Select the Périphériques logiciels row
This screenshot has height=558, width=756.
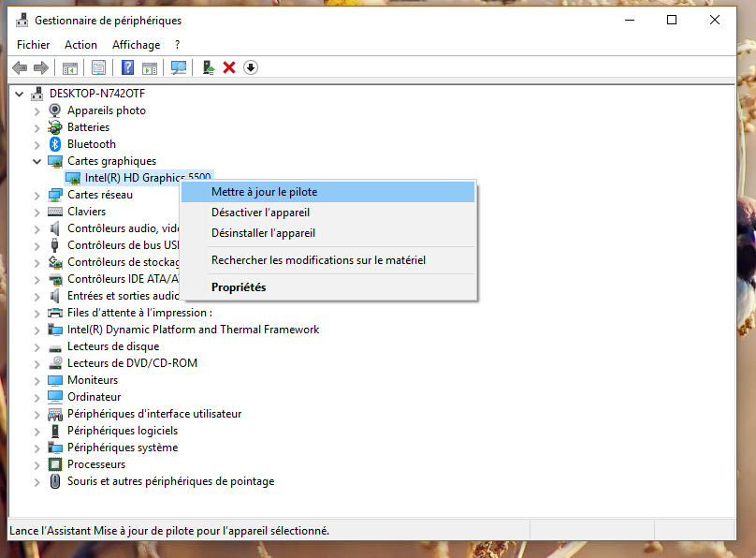coord(123,431)
